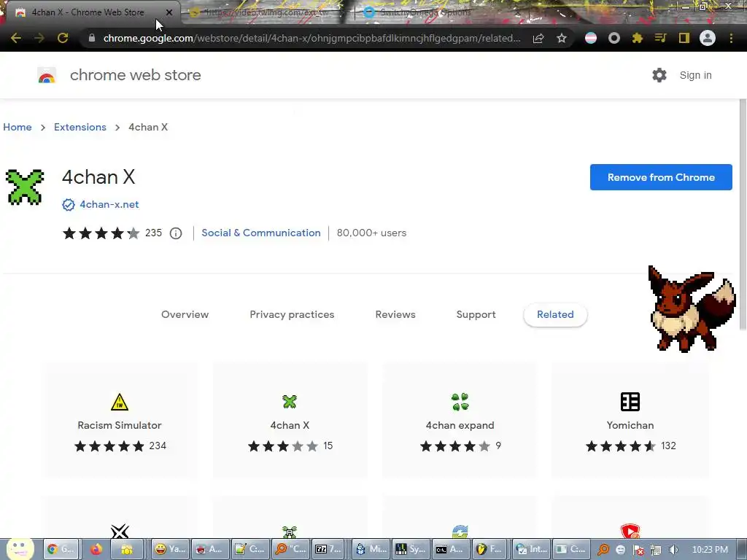Open the Privacy practices tab
This screenshot has width=747, height=560.
pos(292,314)
